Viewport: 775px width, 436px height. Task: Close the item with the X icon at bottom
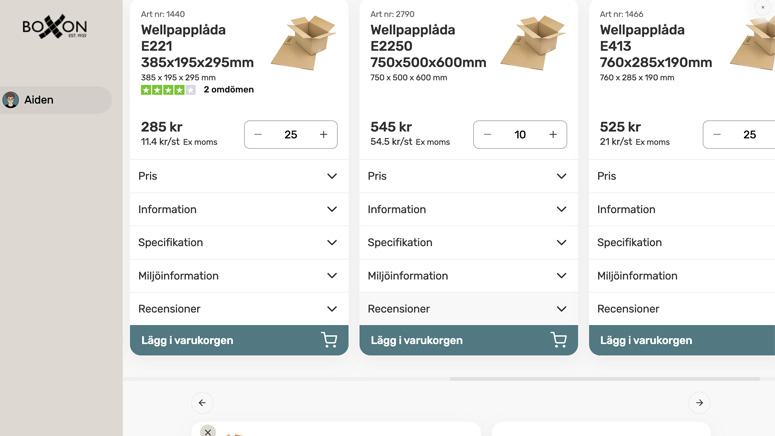208,431
